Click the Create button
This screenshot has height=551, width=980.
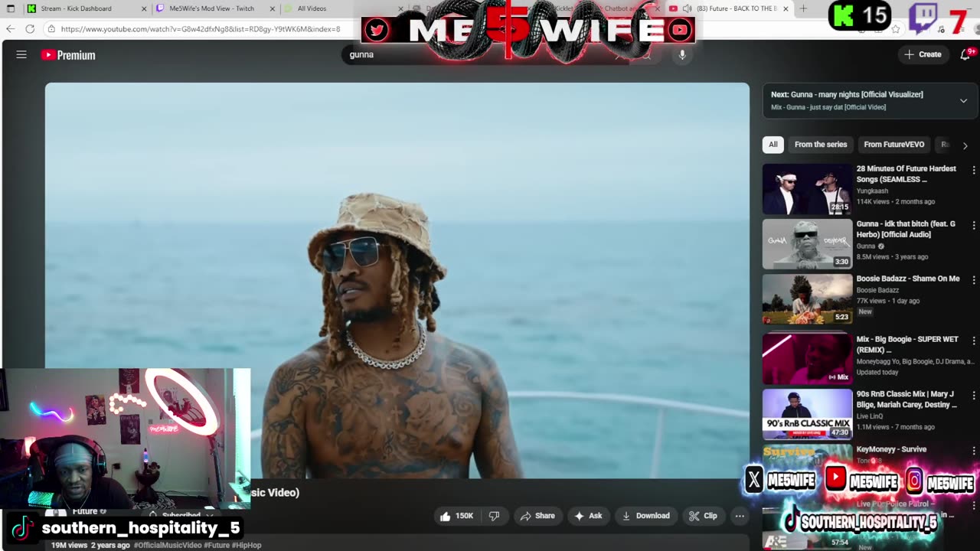tap(923, 54)
